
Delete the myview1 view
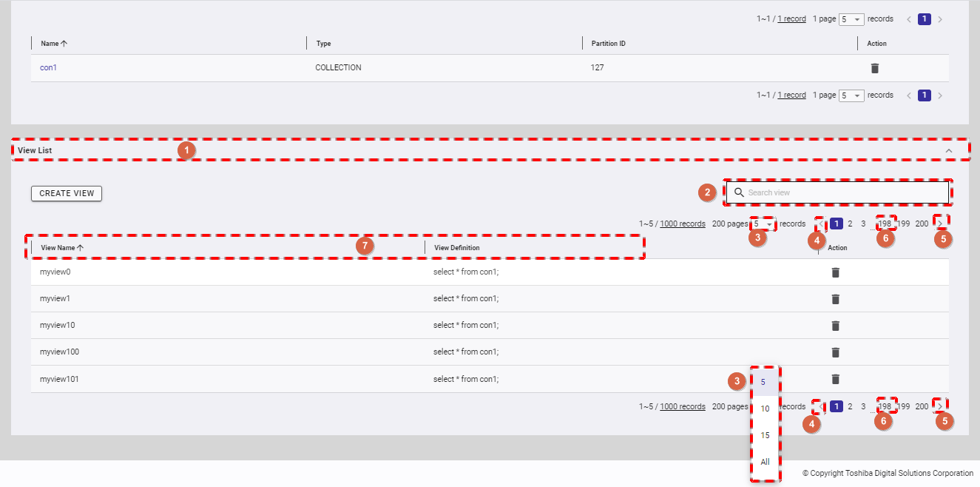click(x=836, y=299)
